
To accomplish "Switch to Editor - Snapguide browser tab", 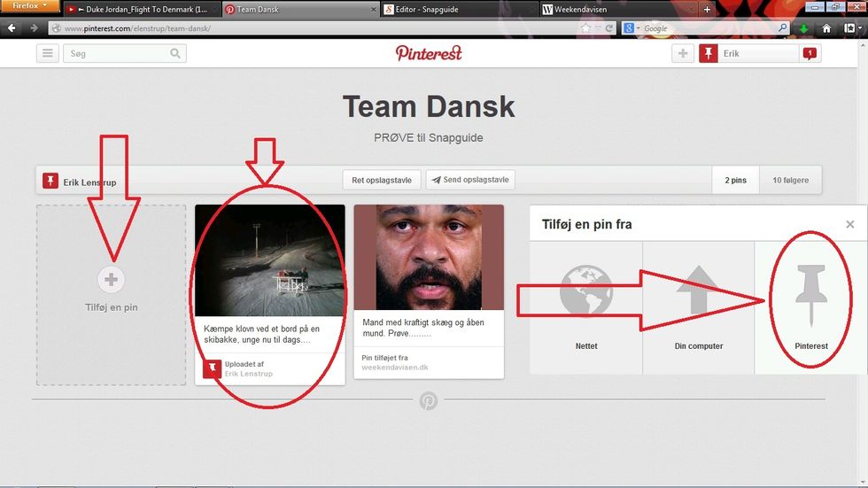I will click(458, 10).
